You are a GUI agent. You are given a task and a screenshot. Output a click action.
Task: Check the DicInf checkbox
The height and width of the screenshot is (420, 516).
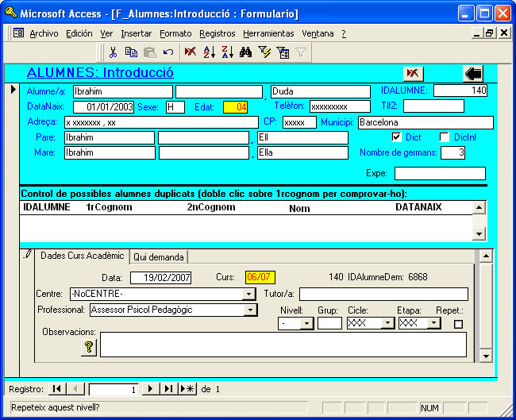[444, 137]
